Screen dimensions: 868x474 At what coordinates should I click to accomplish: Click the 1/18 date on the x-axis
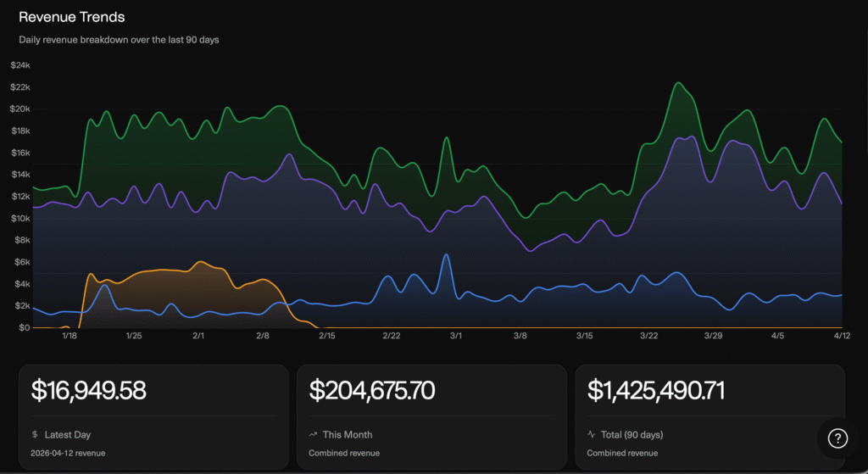point(70,336)
